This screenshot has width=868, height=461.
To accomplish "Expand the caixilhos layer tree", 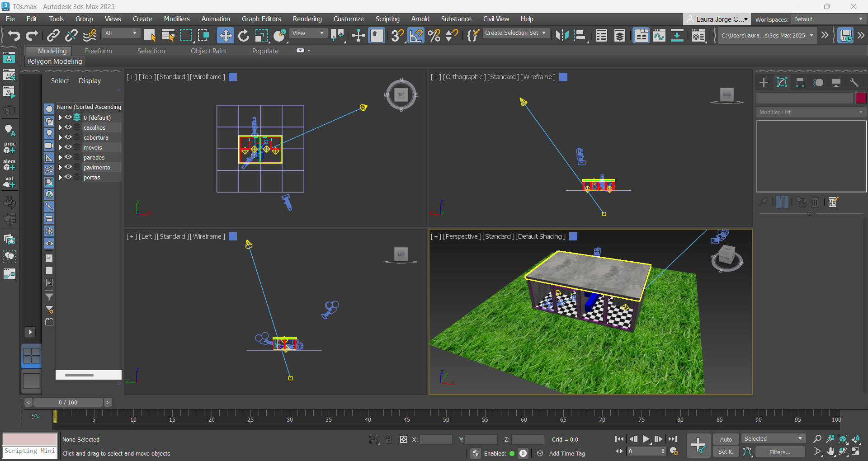I will [x=60, y=127].
